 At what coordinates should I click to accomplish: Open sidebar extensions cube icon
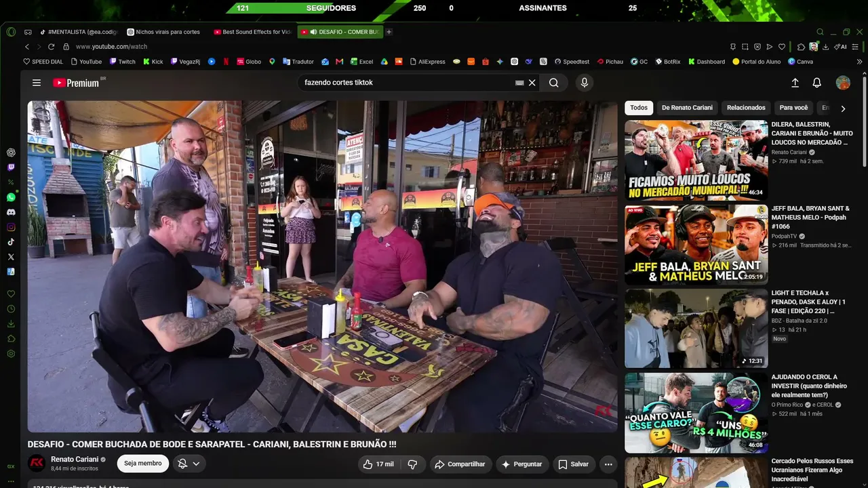tap(11, 339)
